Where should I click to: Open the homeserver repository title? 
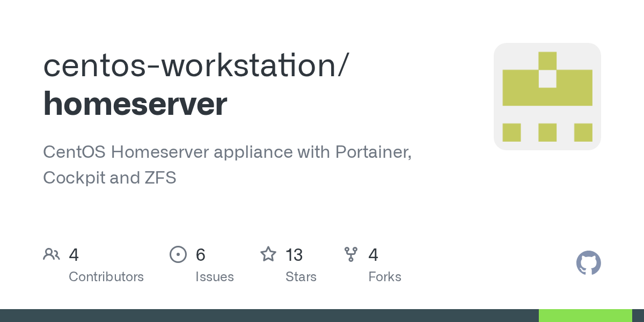coord(135,103)
